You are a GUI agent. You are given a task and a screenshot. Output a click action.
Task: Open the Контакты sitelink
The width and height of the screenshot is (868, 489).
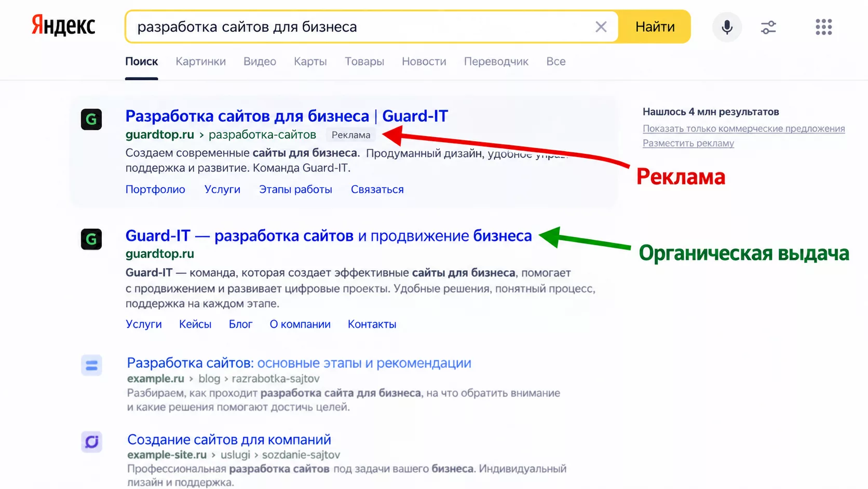pos(372,324)
